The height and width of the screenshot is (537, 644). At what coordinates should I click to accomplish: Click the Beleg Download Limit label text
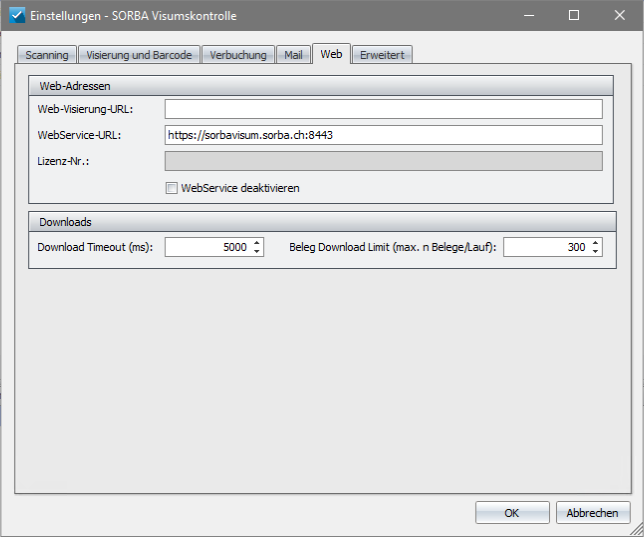[x=393, y=247]
